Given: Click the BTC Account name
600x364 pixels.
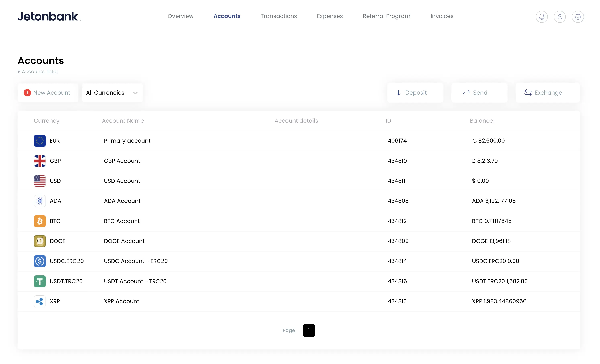Looking at the screenshot, I should pyautogui.click(x=122, y=221).
